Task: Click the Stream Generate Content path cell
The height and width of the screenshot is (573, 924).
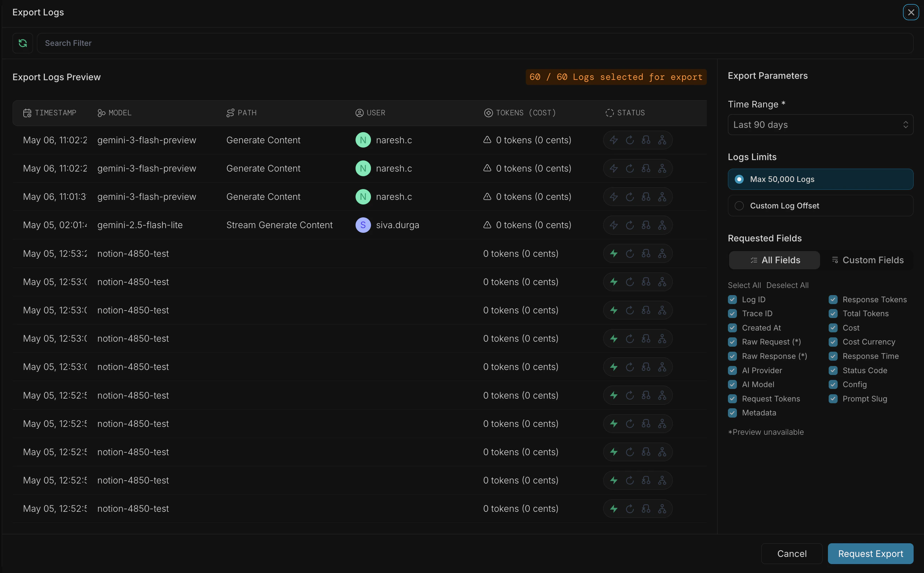Action: [280, 225]
